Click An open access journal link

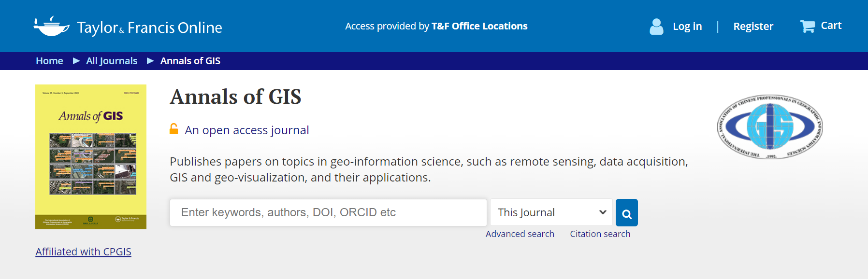pos(246,130)
